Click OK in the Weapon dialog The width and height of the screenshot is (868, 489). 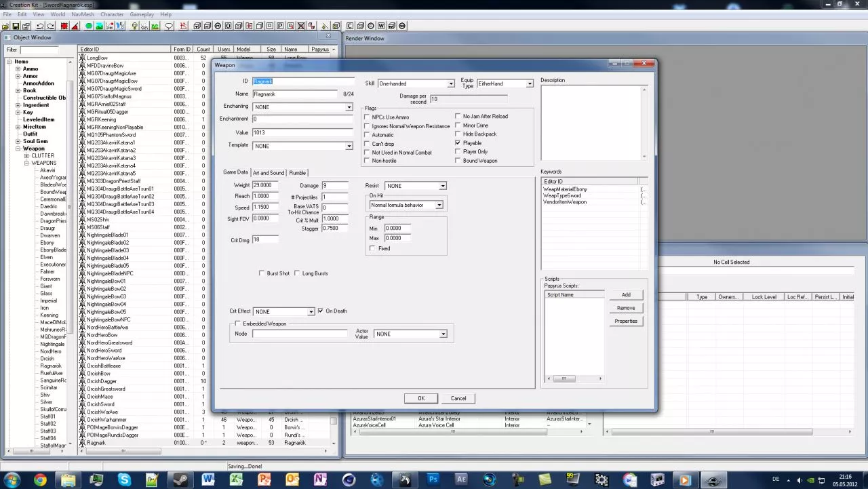pyautogui.click(x=420, y=398)
